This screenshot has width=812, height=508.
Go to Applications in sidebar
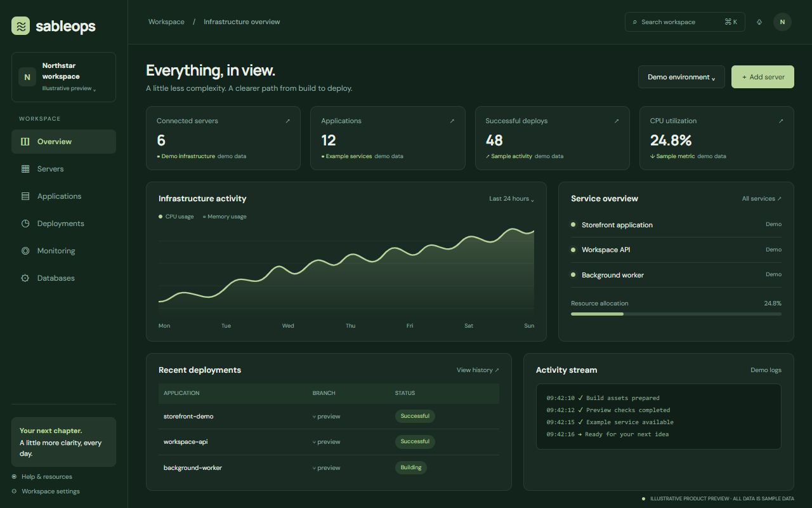(63, 196)
